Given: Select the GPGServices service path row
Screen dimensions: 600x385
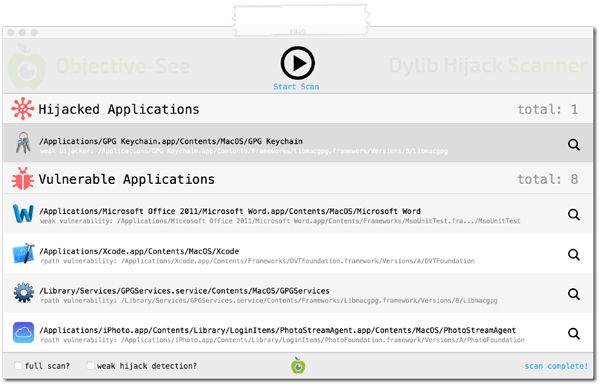Looking at the screenshot, I should [x=184, y=291].
